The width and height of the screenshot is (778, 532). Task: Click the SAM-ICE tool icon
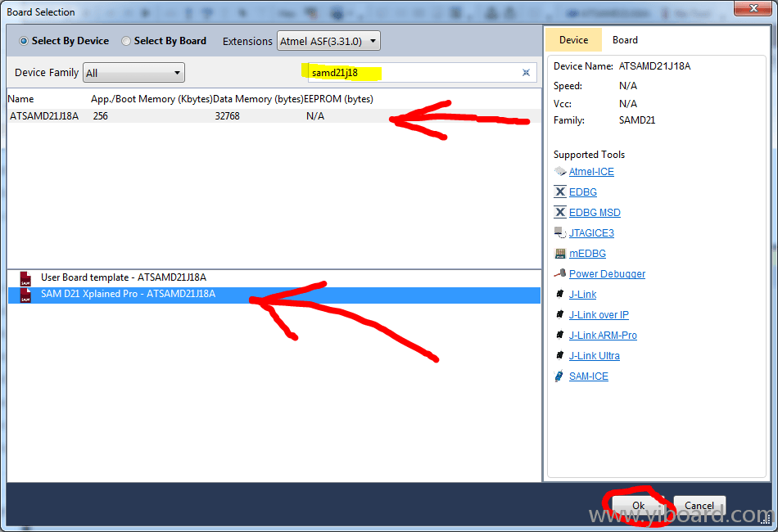click(x=559, y=376)
